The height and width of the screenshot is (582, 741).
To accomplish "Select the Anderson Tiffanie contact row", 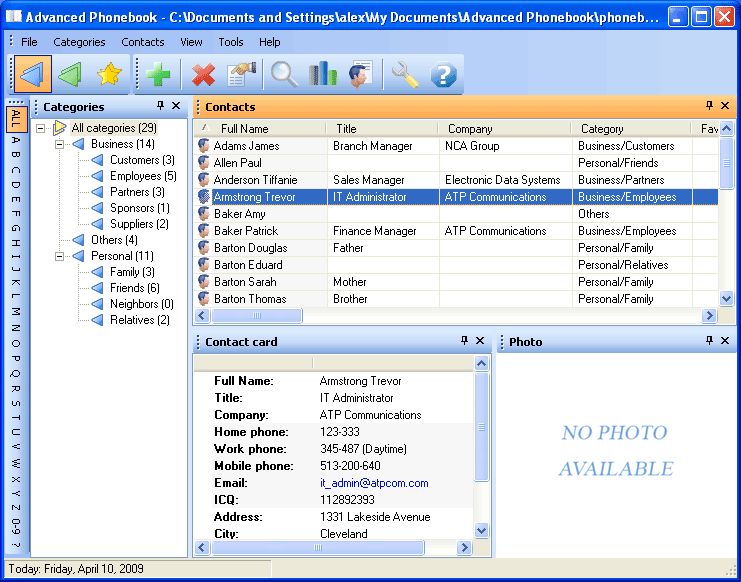I will click(456, 180).
